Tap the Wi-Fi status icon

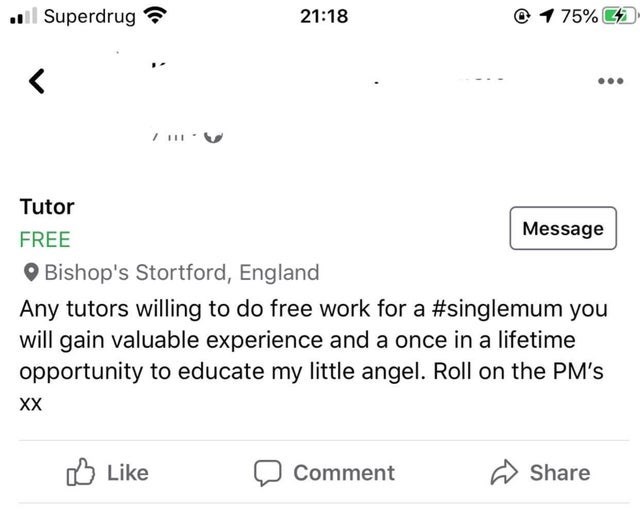(155, 16)
